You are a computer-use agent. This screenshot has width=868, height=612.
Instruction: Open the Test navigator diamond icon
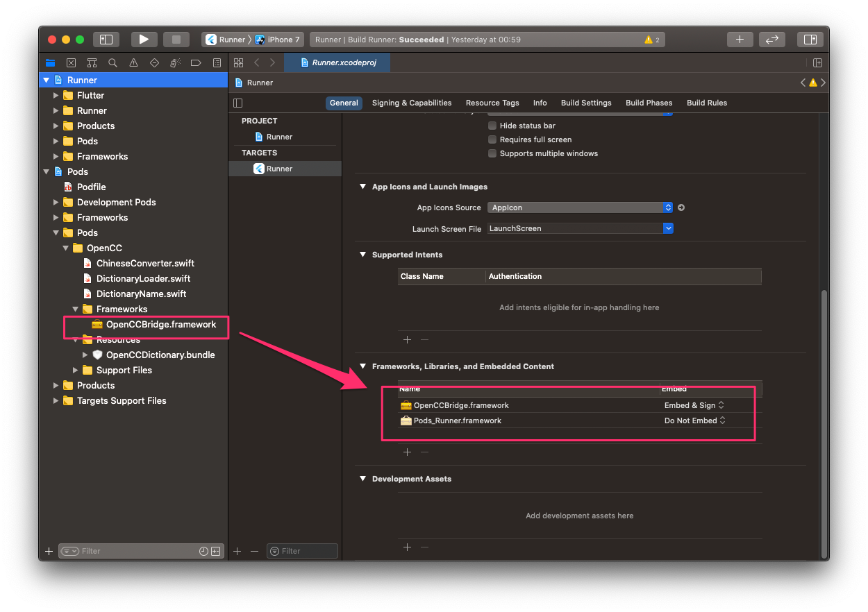coord(154,62)
